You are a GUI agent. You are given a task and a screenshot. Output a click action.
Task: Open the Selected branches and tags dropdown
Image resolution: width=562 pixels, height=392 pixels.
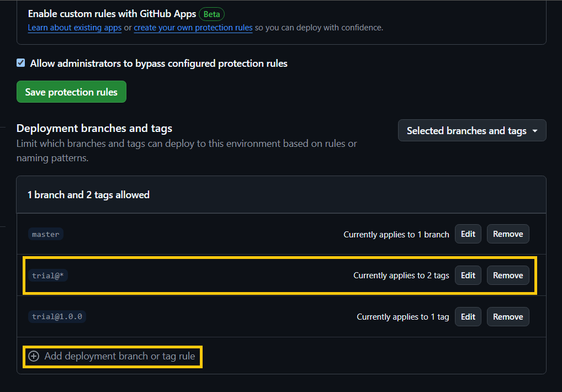[472, 131]
